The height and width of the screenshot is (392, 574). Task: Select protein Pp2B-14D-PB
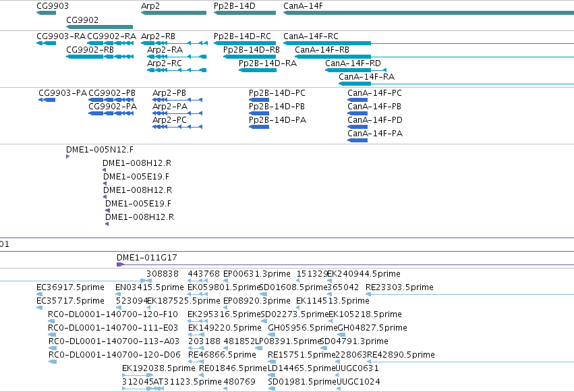click(259, 113)
